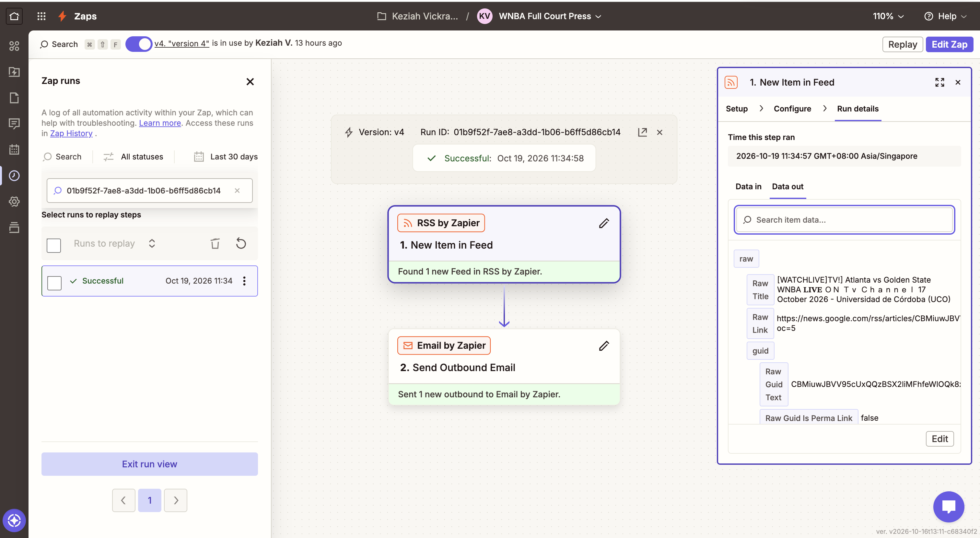Click the Search item data field
980x538 pixels.
pyautogui.click(x=844, y=219)
